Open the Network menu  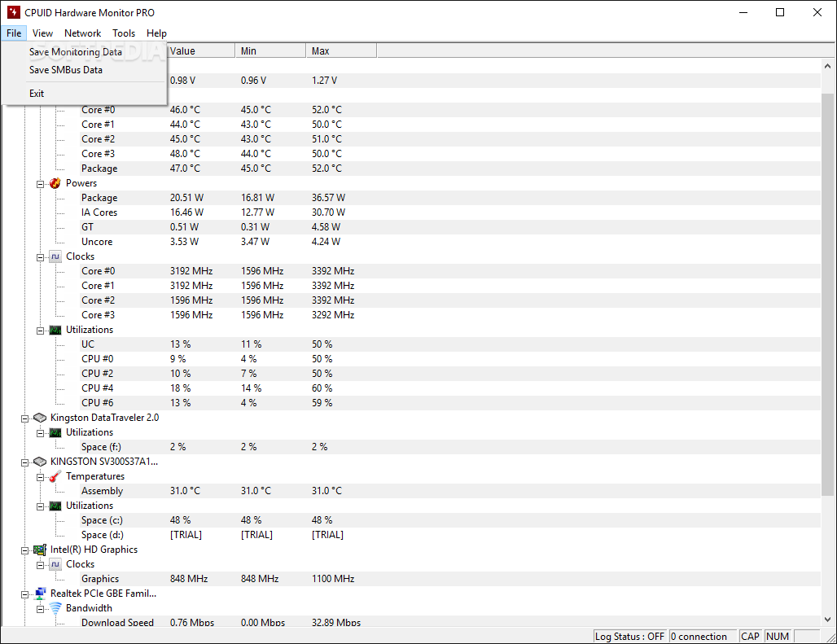[x=83, y=33]
